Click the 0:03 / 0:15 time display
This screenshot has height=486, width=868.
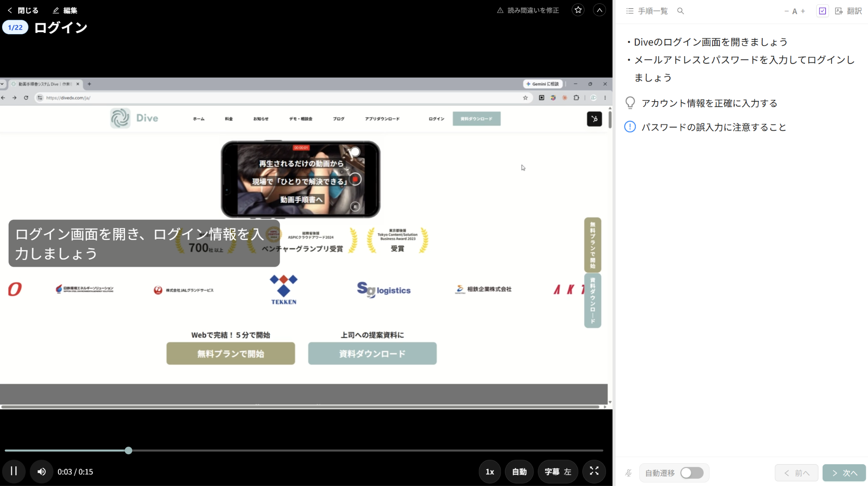pos(75,472)
